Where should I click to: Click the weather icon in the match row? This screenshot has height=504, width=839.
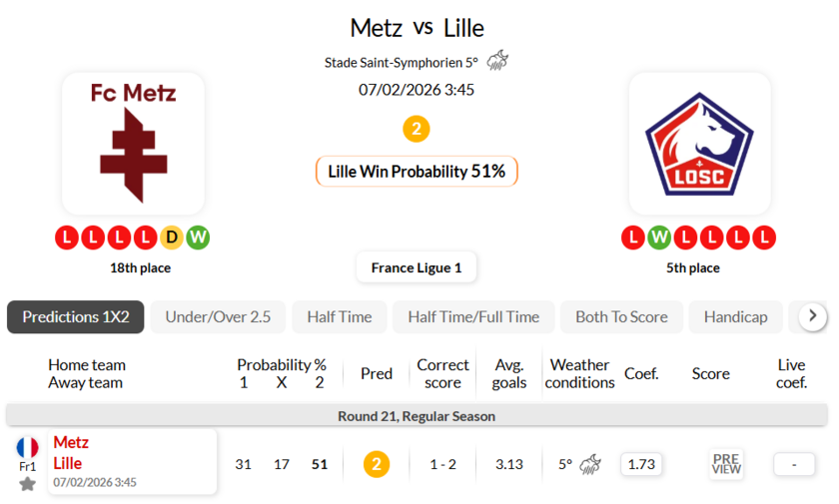pos(590,464)
